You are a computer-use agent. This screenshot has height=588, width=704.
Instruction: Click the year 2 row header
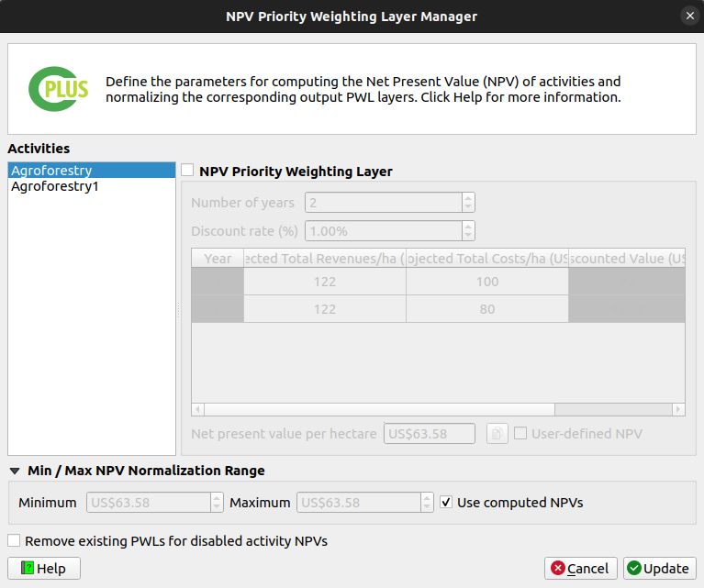tap(218, 309)
